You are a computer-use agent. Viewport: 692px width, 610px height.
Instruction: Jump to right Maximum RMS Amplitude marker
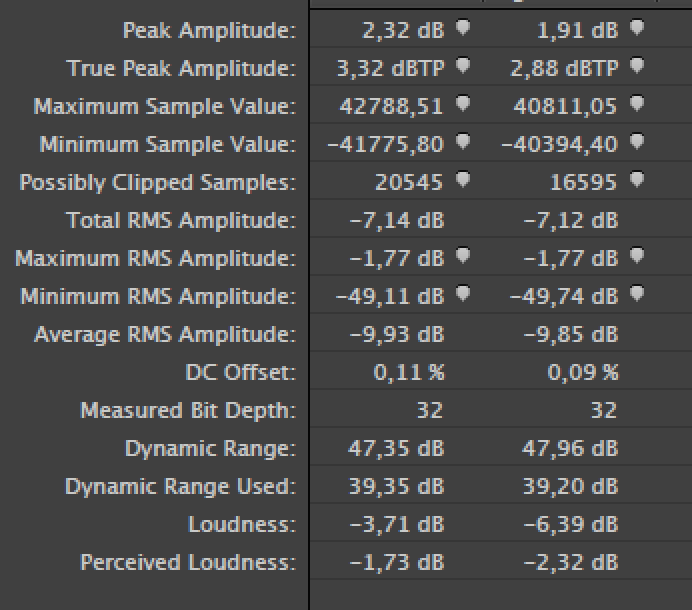point(637,257)
